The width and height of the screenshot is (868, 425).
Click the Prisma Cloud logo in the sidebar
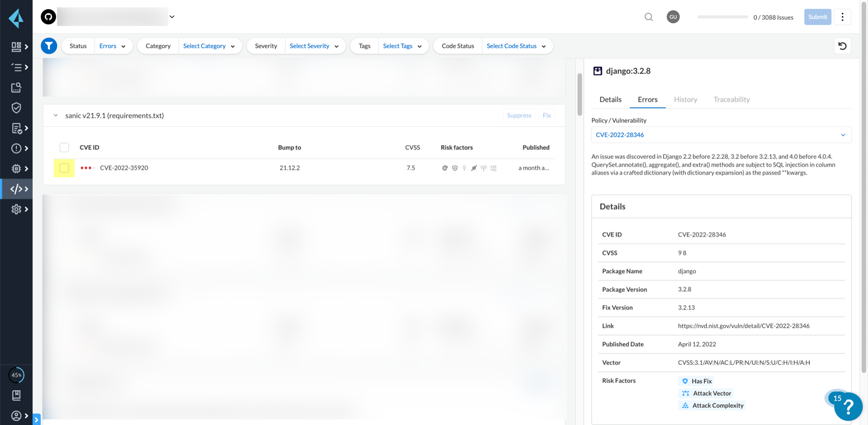(16, 18)
